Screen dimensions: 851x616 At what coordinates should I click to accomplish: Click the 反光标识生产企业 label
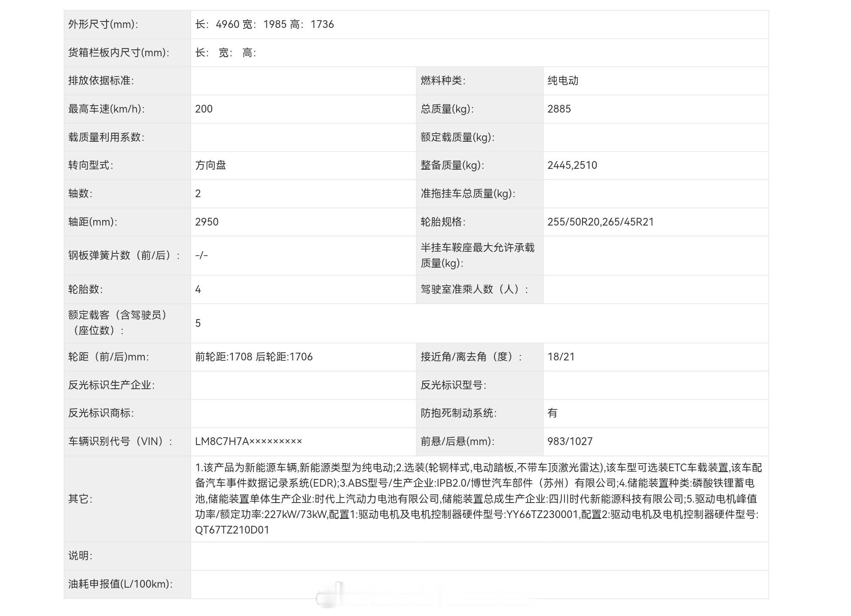[111, 385]
